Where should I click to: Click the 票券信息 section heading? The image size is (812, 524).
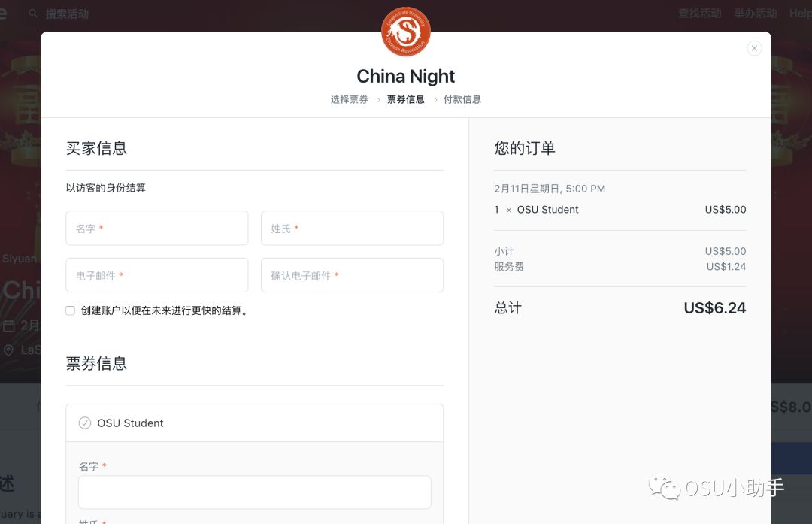tap(96, 363)
